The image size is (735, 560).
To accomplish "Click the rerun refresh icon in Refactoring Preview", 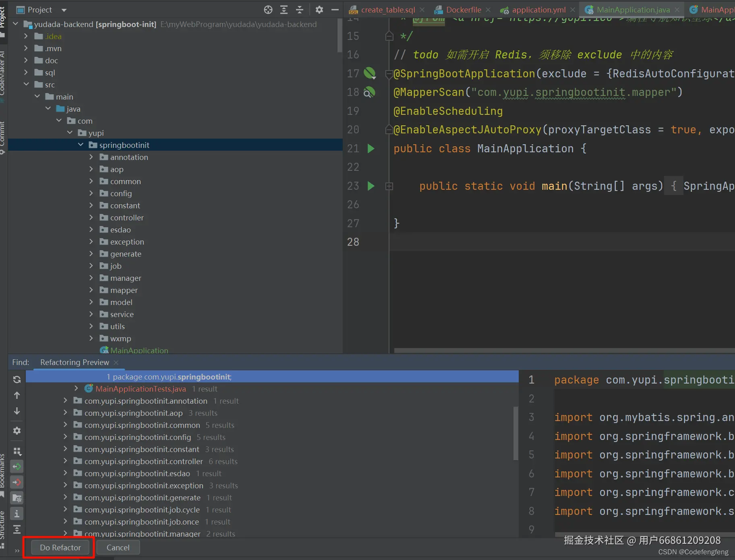I will click(17, 379).
